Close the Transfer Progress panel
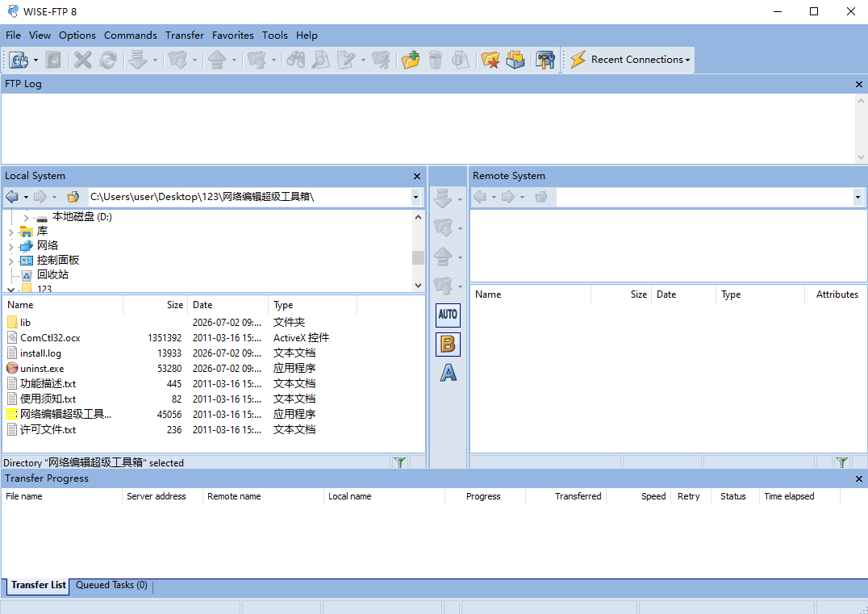 click(859, 479)
